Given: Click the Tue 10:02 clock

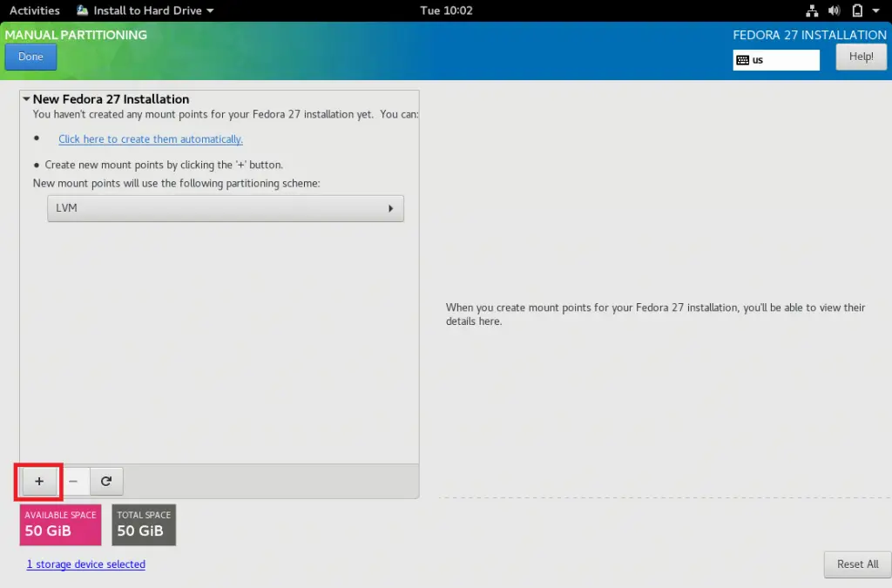Looking at the screenshot, I should [446, 10].
